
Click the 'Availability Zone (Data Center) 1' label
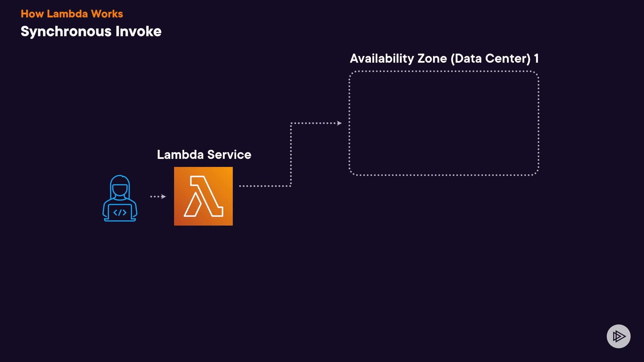(444, 59)
